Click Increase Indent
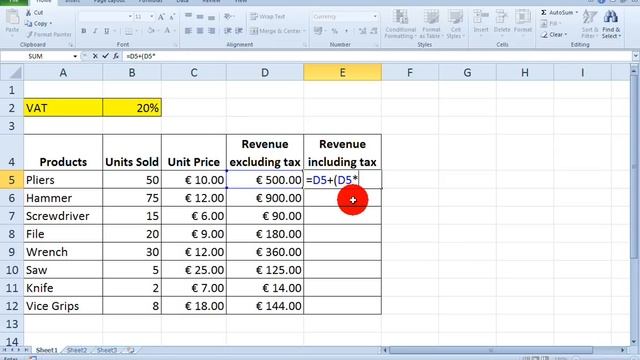The width and height of the screenshot is (640, 360). click(239, 31)
